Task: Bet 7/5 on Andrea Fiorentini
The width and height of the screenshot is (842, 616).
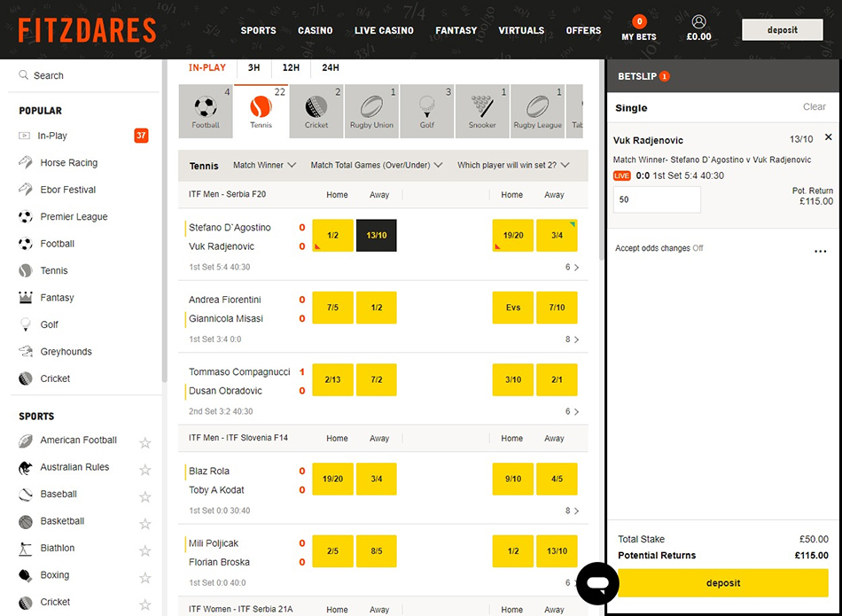Action: coord(333,308)
